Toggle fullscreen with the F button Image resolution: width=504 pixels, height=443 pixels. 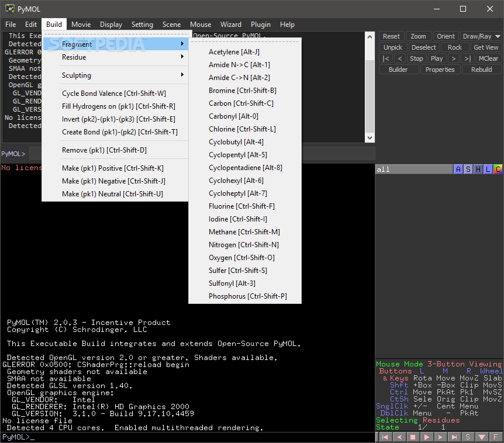coord(495,437)
